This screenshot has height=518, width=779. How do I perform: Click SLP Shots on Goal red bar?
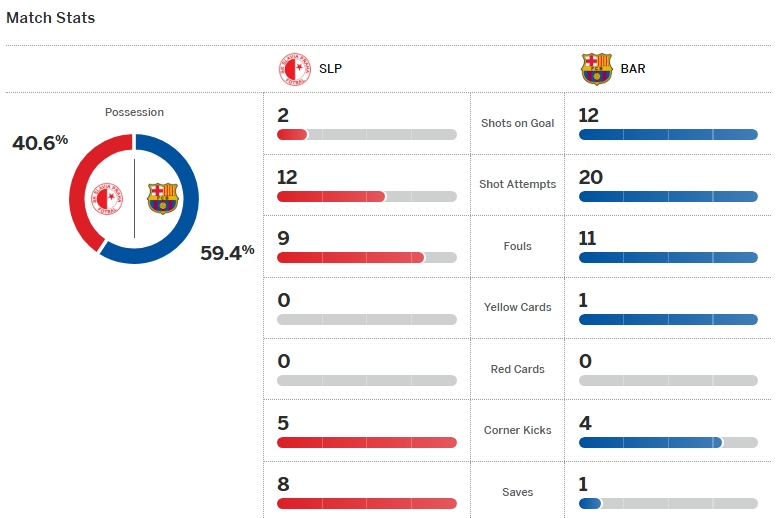pos(292,134)
